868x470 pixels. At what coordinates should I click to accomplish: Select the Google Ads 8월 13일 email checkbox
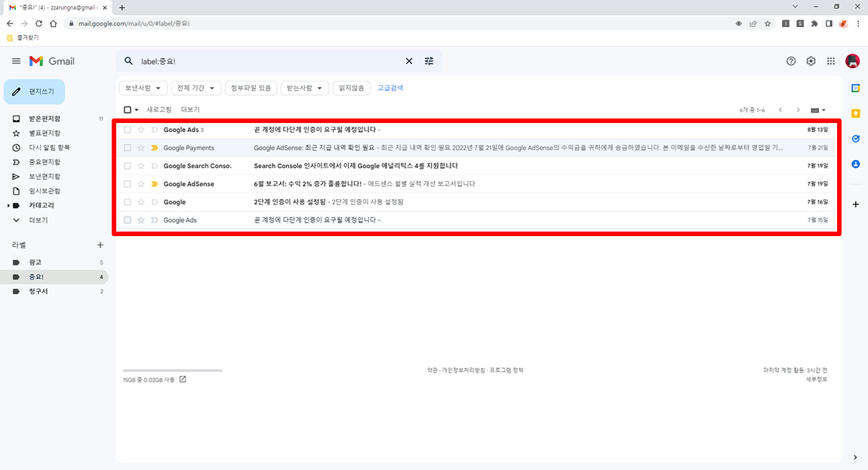pyautogui.click(x=128, y=130)
